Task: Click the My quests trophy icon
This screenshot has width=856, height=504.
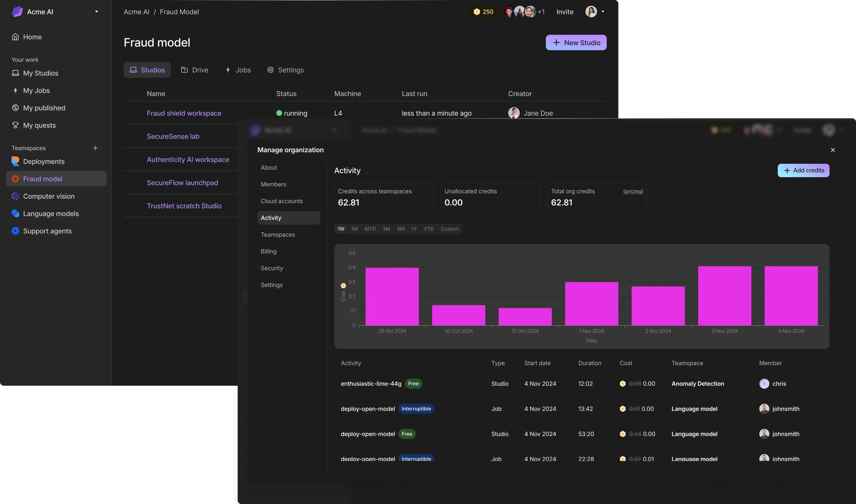Action: (15, 125)
